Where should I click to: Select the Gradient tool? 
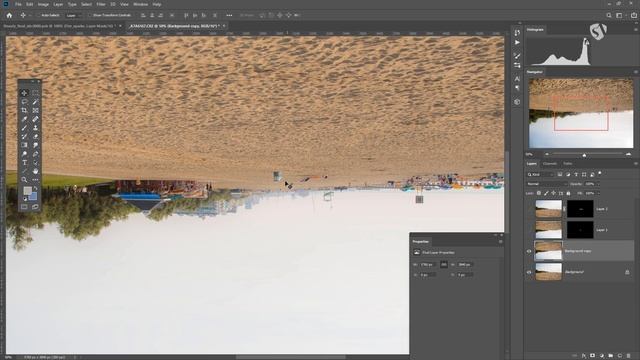[x=24, y=145]
